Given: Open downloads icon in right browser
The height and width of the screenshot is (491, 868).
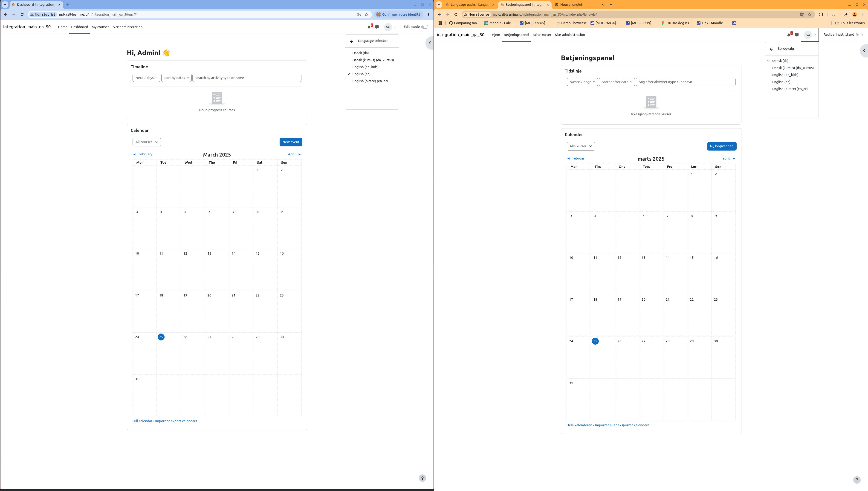Looking at the screenshot, I should pyautogui.click(x=846, y=15).
